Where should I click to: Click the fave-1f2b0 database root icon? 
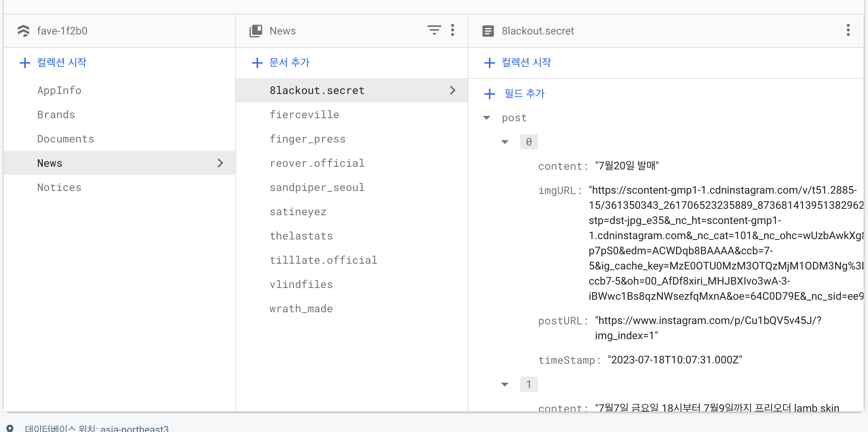pyautogui.click(x=23, y=31)
